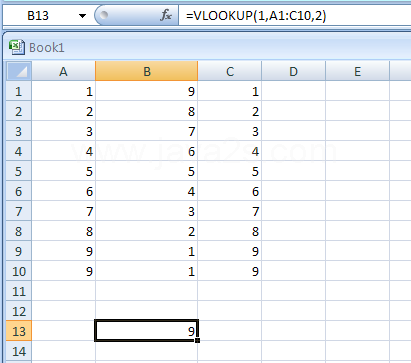Select row 5 header
Viewport: 411px width, 363px height.
[19, 171]
